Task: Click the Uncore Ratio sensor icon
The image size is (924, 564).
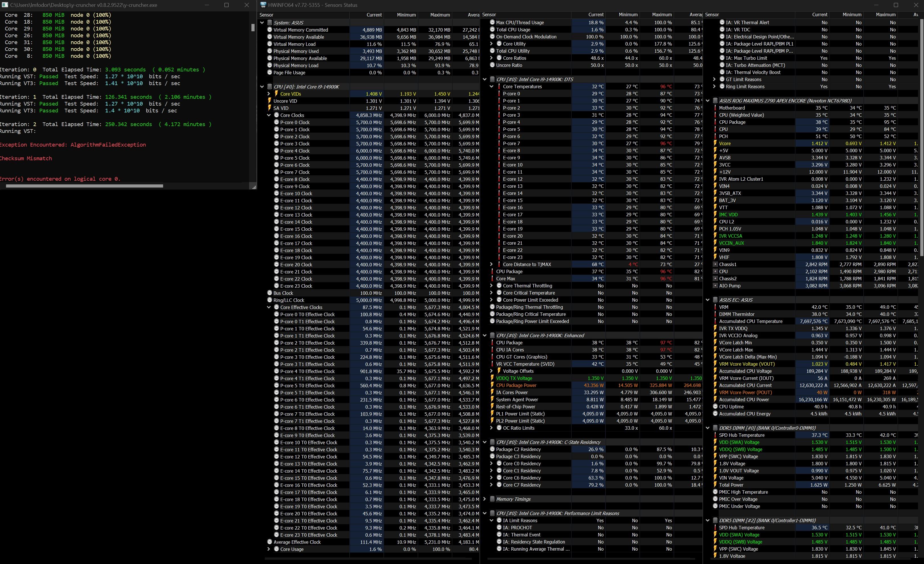Action: [492, 65]
